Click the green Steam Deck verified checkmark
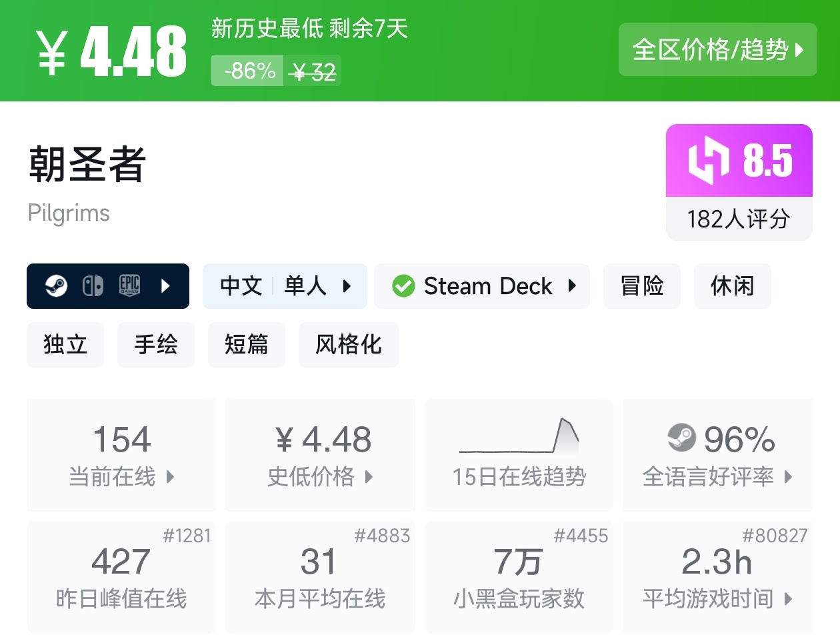 403,286
